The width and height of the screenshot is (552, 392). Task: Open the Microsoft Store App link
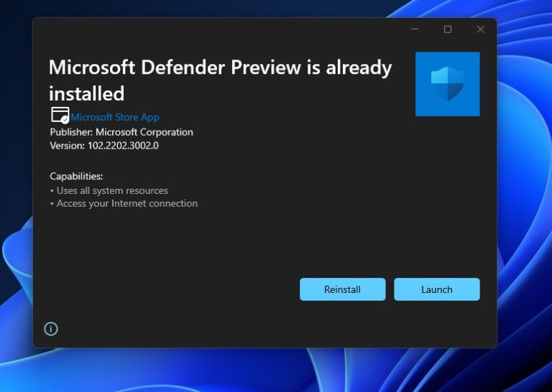point(115,117)
